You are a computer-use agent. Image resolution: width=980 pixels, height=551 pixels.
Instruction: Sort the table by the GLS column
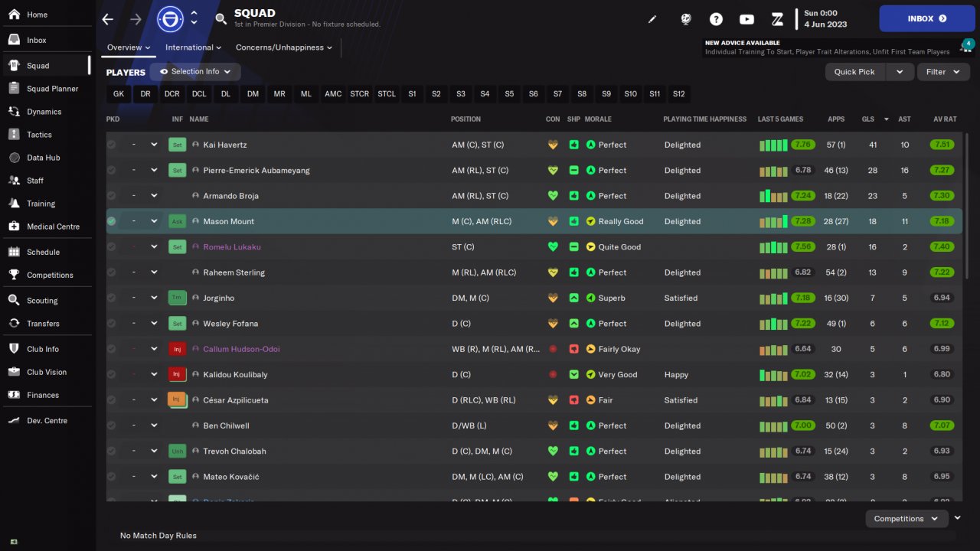click(868, 119)
